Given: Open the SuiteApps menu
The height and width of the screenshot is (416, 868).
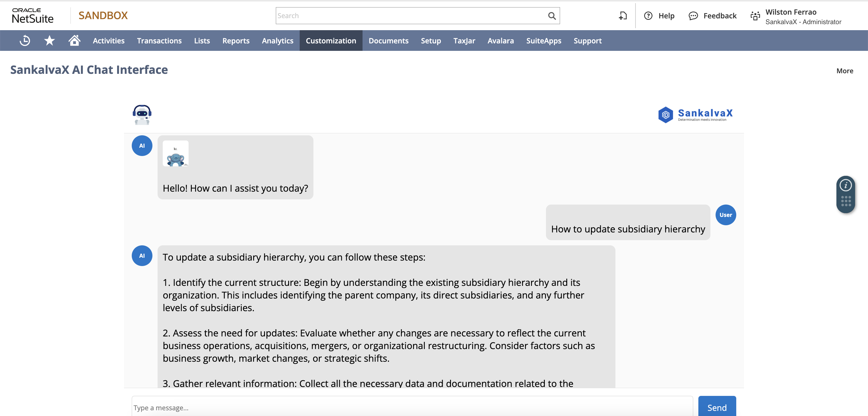Looking at the screenshot, I should (x=544, y=41).
